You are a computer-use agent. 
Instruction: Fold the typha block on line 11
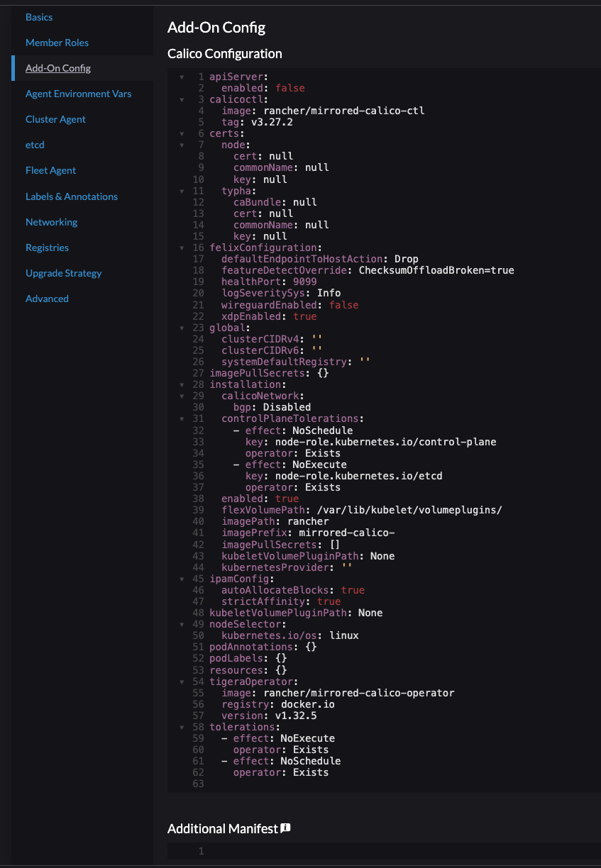click(182, 191)
